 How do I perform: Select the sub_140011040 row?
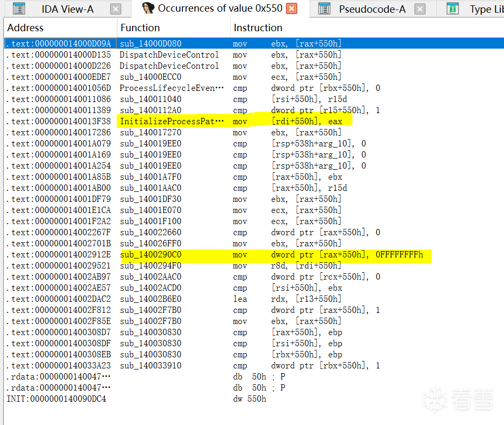254,99
